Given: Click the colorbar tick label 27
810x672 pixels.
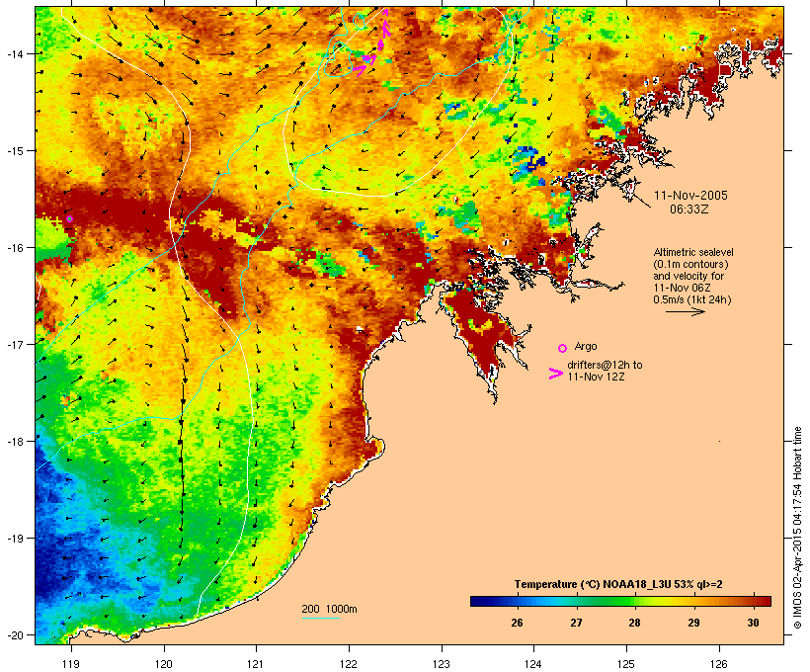Looking at the screenshot, I should coord(577,623).
